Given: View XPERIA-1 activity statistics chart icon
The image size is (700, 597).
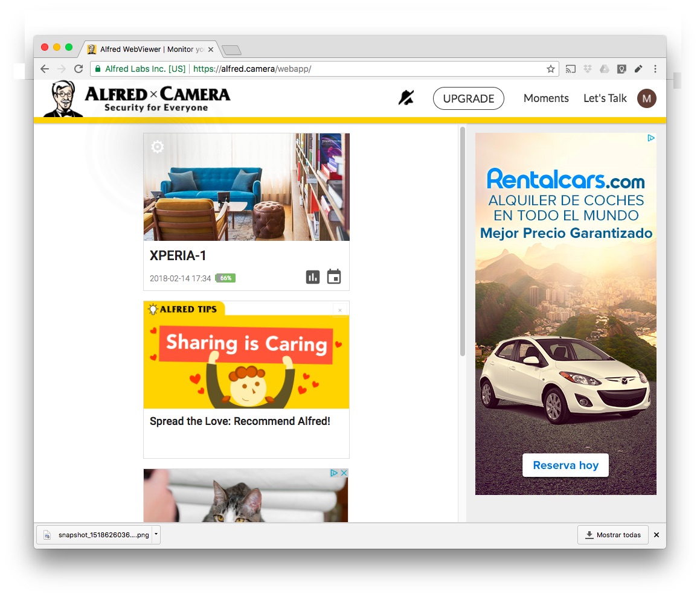Looking at the screenshot, I should pos(312,277).
